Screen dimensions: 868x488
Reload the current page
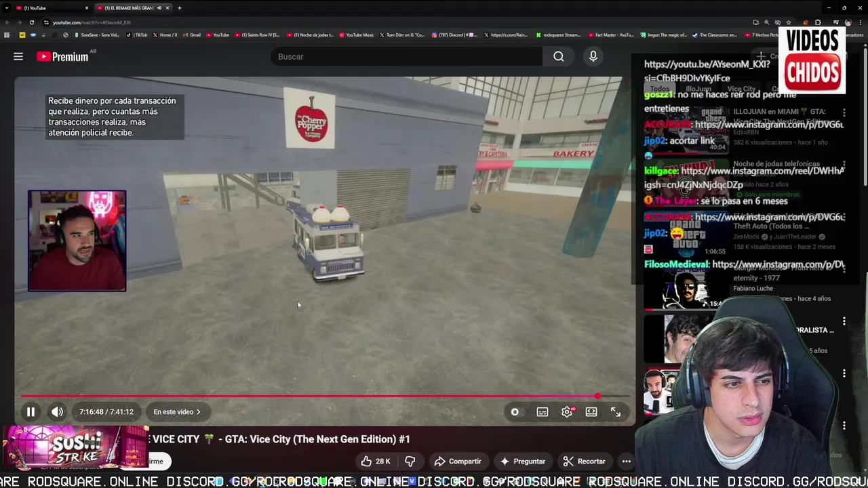(31, 22)
